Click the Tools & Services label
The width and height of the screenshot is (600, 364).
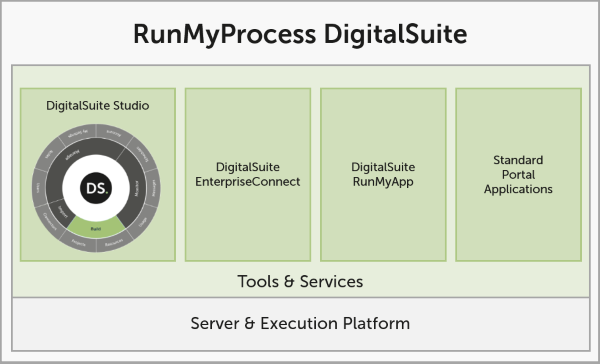(300, 281)
